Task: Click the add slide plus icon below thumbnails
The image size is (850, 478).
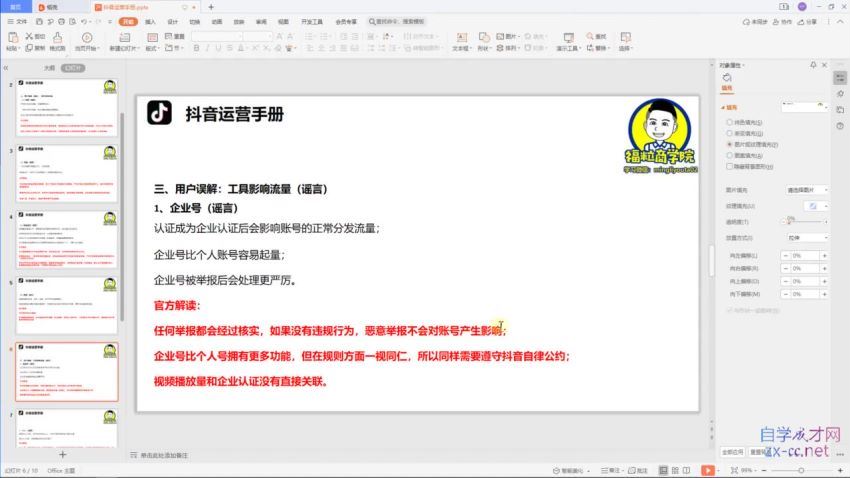Action: 62,455
